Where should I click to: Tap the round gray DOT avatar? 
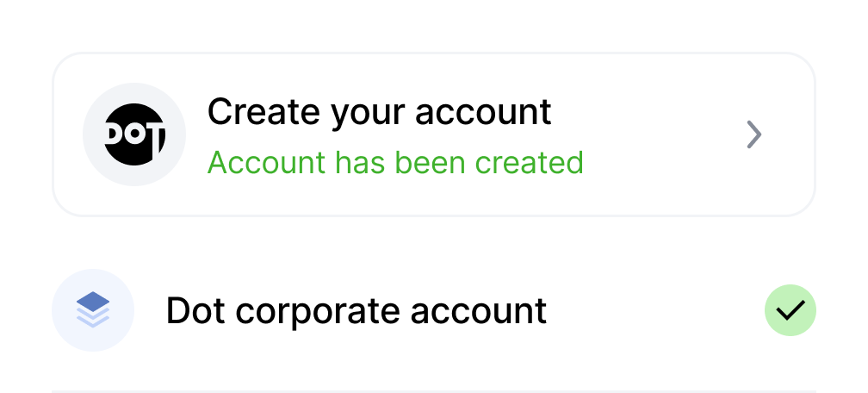(134, 135)
